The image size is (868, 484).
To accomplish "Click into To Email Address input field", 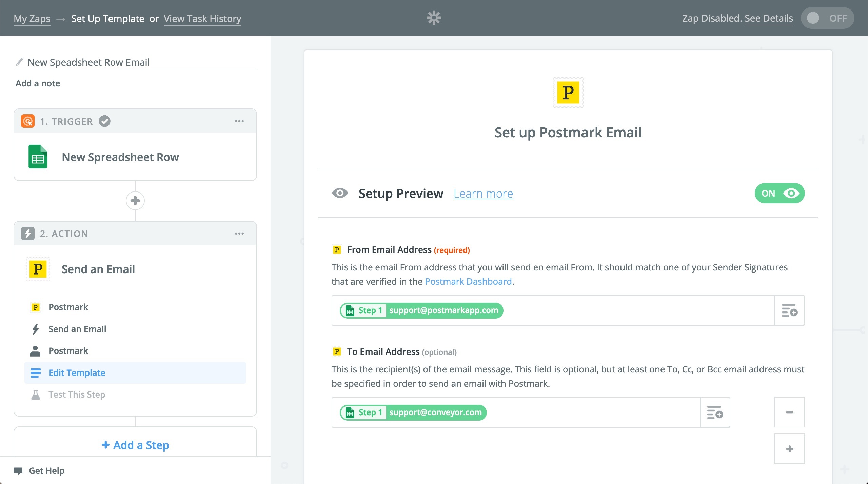I will pos(516,412).
